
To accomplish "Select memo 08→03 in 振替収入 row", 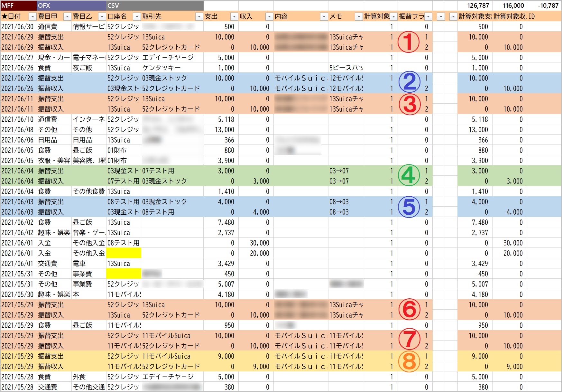I will 345,212.
